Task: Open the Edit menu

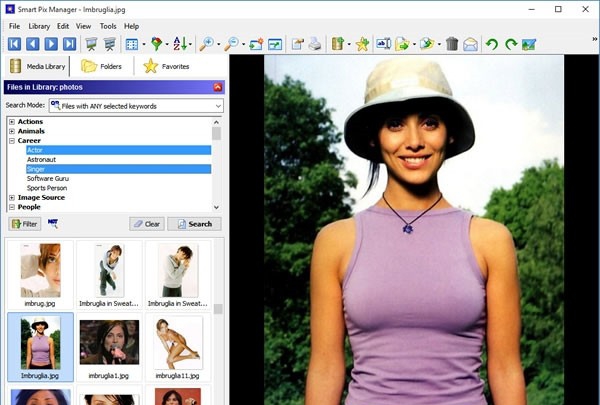Action: pos(63,26)
